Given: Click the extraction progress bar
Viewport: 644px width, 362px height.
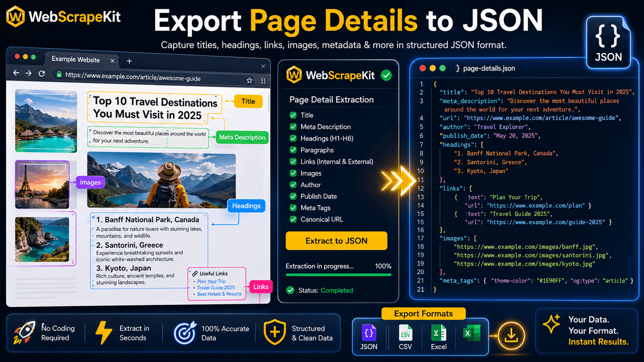Looking at the screenshot, I should pyautogui.click(x=339, y=275).
